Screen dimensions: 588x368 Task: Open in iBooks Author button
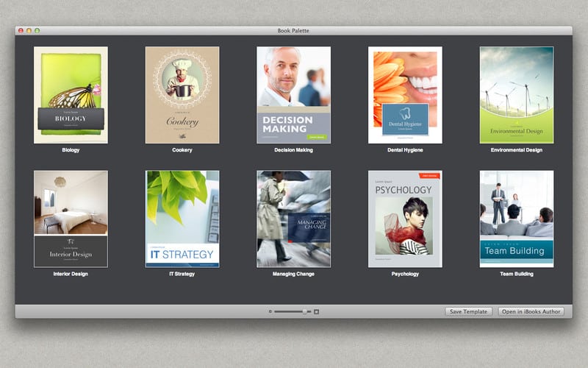click(x=531, y=312)
